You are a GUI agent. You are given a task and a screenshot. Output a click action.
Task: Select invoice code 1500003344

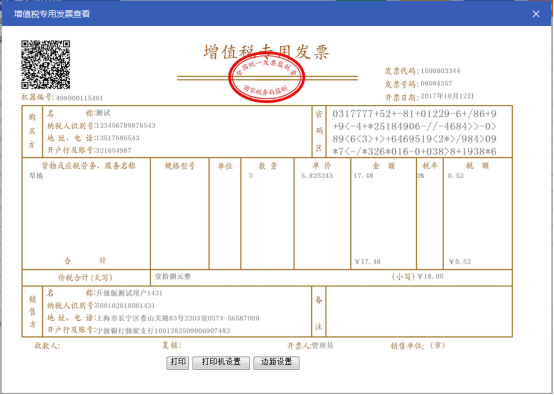point(440,71)
